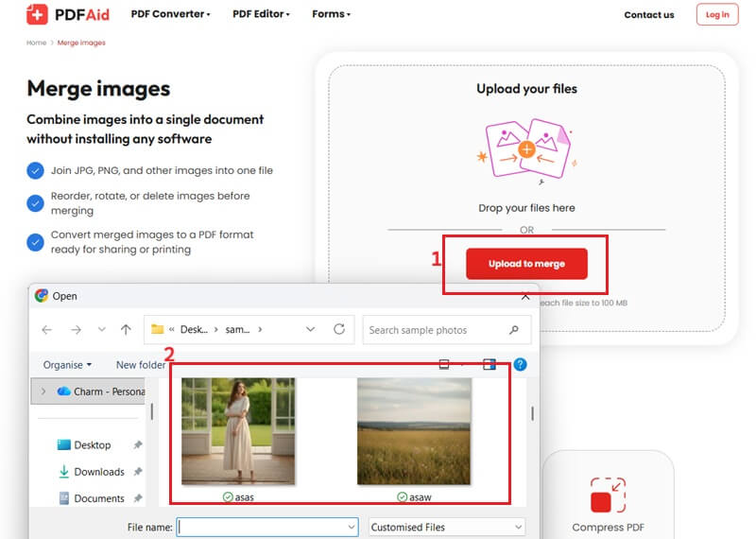Image resolution: width=756 pixels, height=539 pixels.
Task: Click the merge images illustration
Action: click(x=527, y=149)
